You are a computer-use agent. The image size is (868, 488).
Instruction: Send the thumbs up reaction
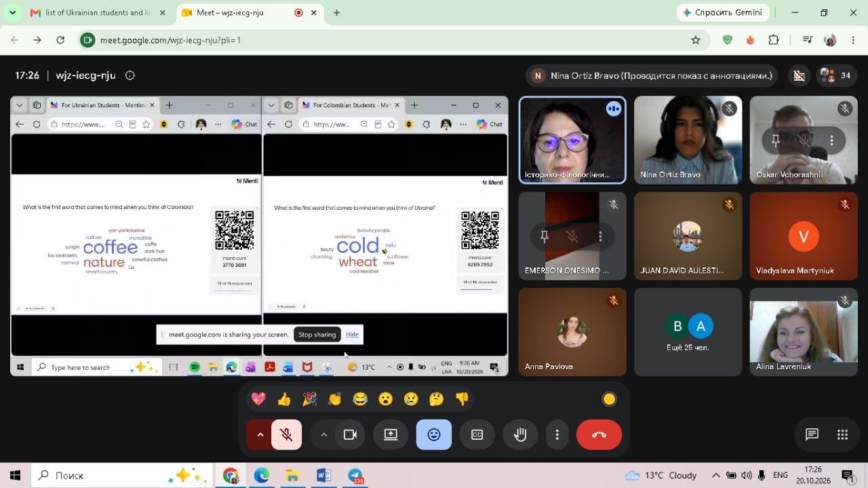tap(284, 399)
